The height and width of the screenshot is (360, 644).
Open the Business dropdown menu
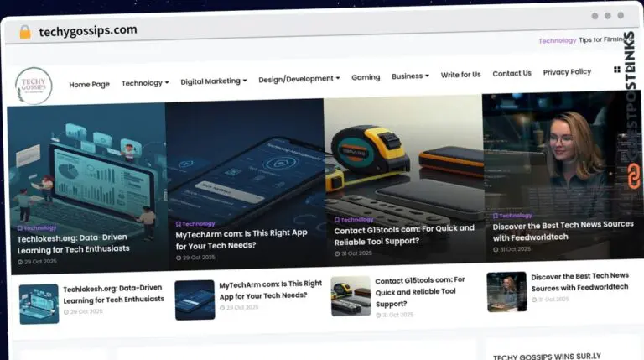tap(410, 76)
